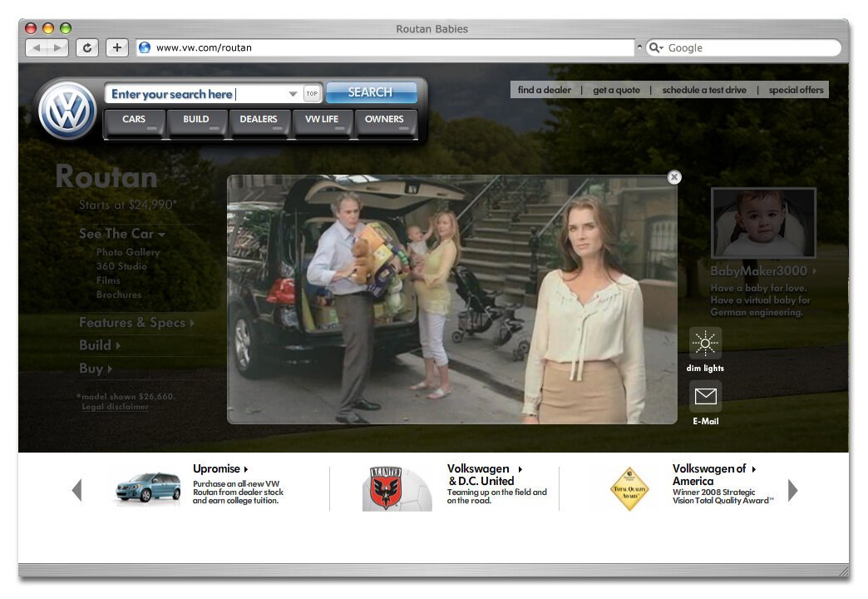Open the VW LIFE menu
868x599 pixels.
(x=322, y=122)
